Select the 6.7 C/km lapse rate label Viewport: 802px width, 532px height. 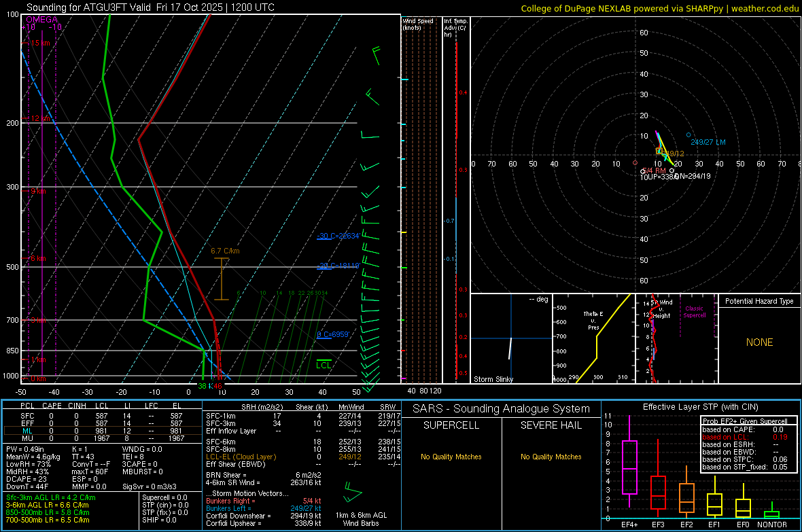click(225, 251)
